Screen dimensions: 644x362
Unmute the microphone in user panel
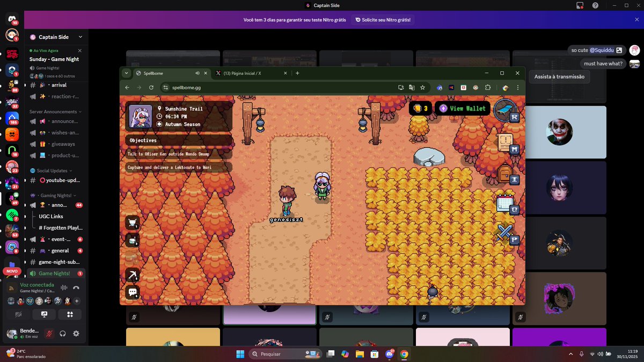click(x=49, y=334)
